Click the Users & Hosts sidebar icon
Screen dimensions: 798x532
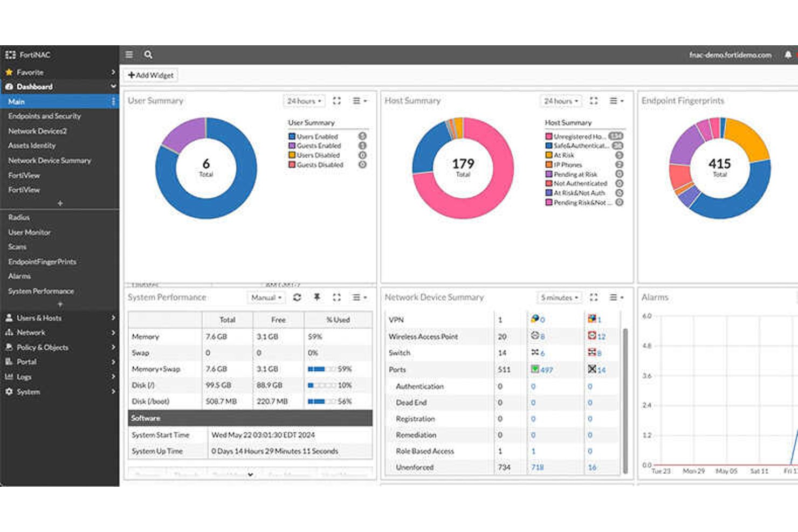pos(9,317)
